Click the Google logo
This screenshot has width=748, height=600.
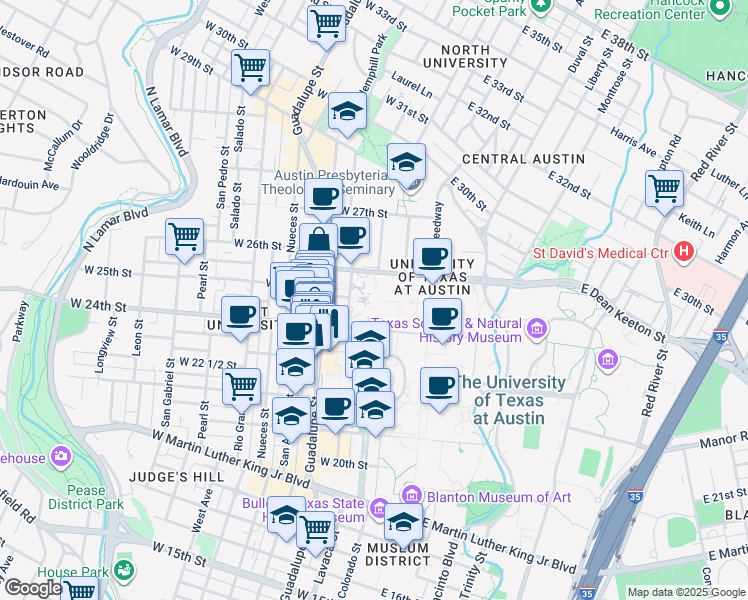[33, 588]
